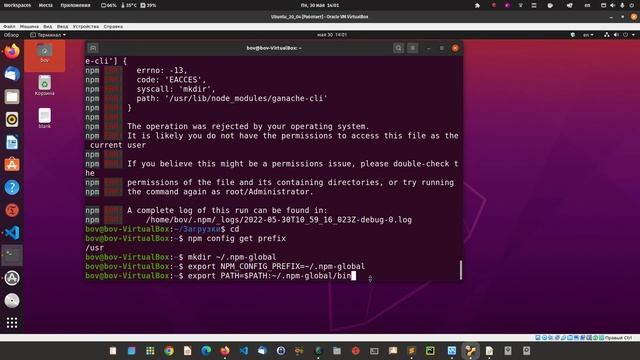Select the Terminal icon in the dock

[x=12, y=256]
